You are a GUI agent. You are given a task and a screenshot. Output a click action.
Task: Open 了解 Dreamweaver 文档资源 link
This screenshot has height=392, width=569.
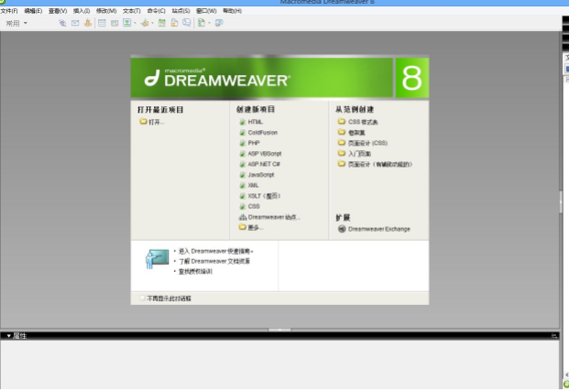click(x=214, y=261)
